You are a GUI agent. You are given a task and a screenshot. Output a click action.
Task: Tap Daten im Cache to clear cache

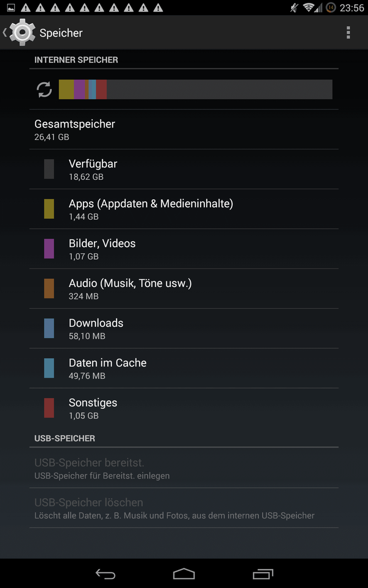184,368
